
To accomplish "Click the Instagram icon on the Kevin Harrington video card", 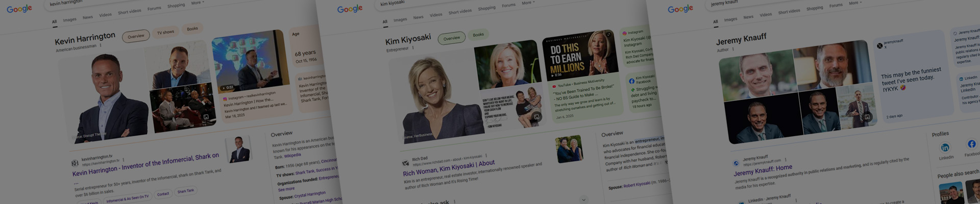I will coord(225,99).
